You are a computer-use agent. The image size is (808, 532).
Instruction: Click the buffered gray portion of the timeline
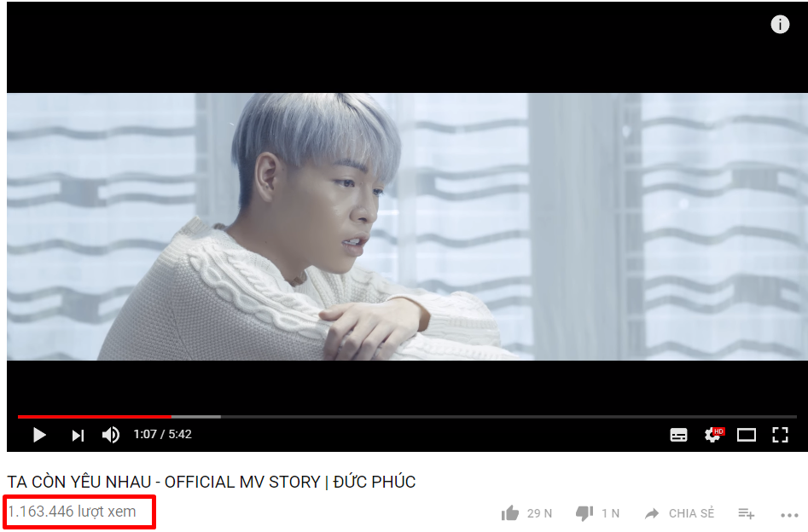[x=196, y=417]
